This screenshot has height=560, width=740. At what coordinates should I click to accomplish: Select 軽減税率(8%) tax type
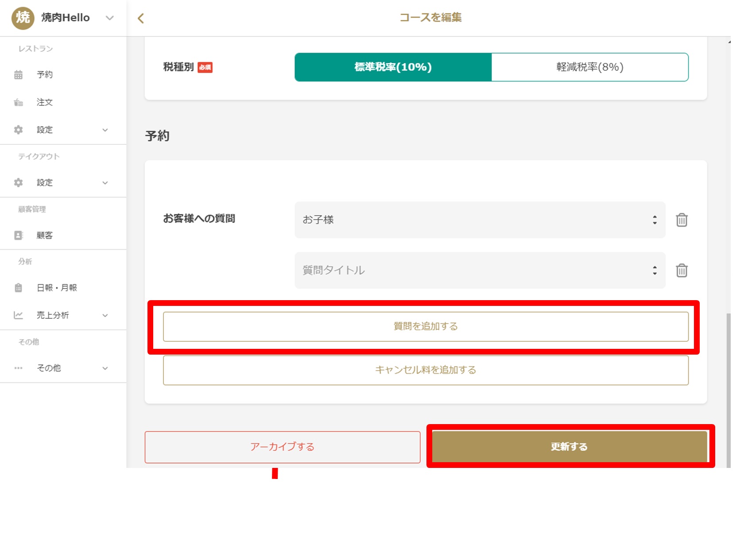click(x=589, y=67)
